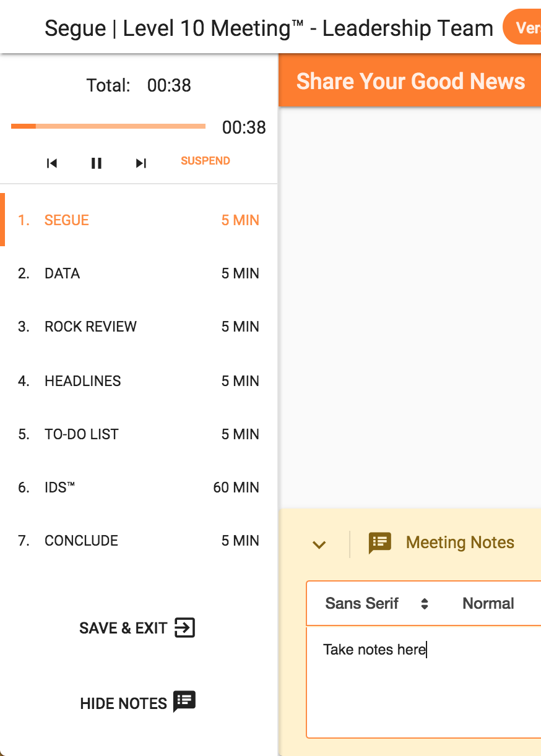Collapse the Meeting Notes panel chevron
This screenshot has width=541, height=756.
[319, 544]
